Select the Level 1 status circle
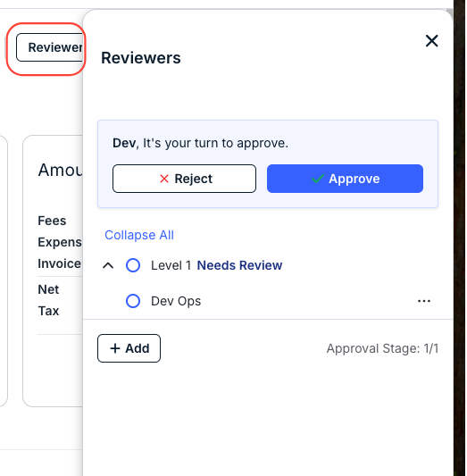The height and width of the screenshot is (476, 467). pyautogui.click(x=133, y=265)
